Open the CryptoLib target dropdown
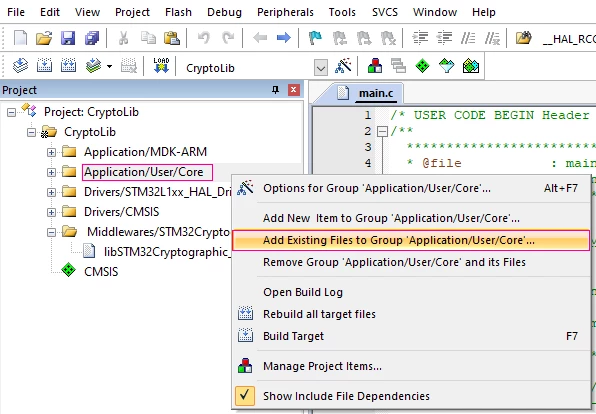This screenshot has width=596, height=414. 321,68
